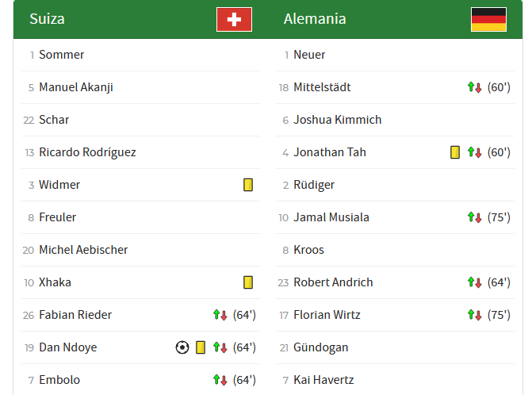Click Xhaka's yellow card icon
The height and width of the screenshot is (395, 532).
click(x=248, y=282)
